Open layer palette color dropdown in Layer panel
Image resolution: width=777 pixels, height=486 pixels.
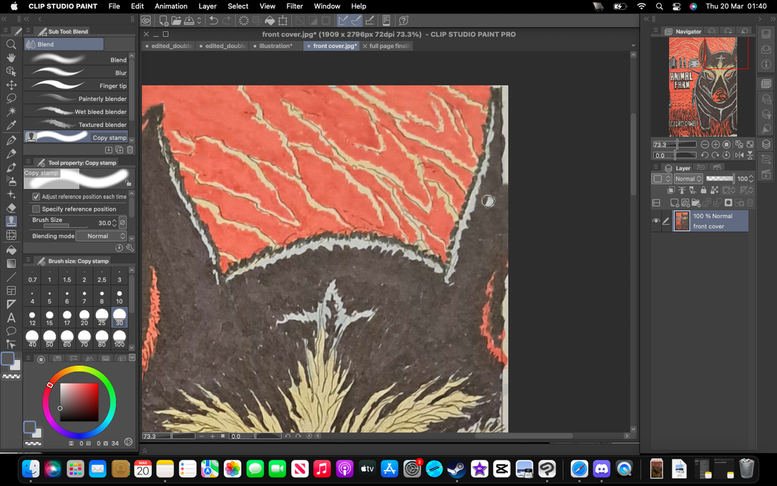tap(661, 179)
